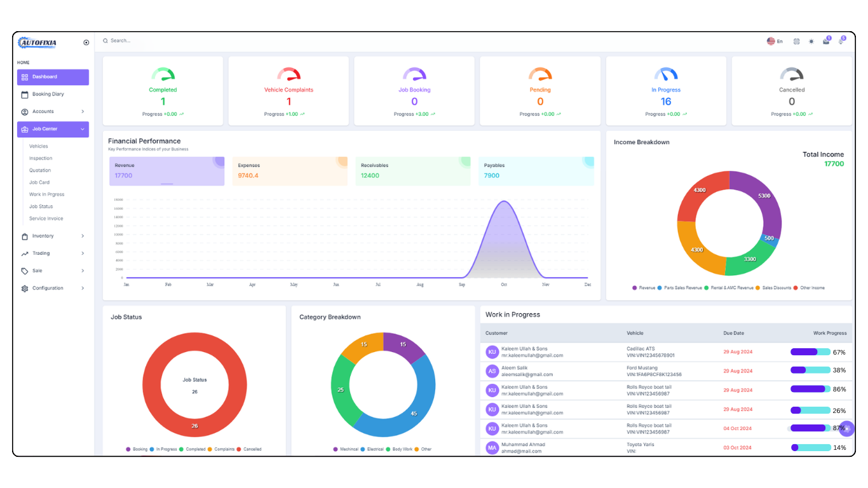Open the mail inbox icon
Screen dimensions: 868x488
click(x=826, y=41)
